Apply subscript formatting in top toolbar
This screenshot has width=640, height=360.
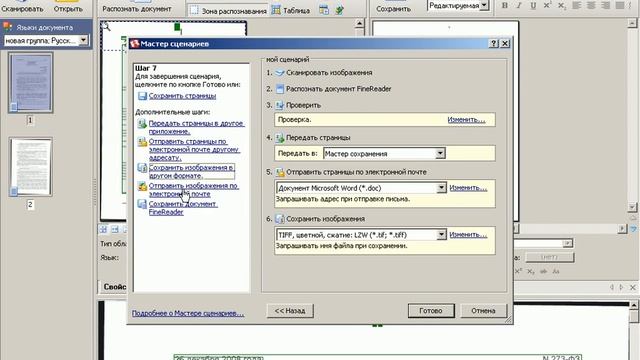[562, 5]
